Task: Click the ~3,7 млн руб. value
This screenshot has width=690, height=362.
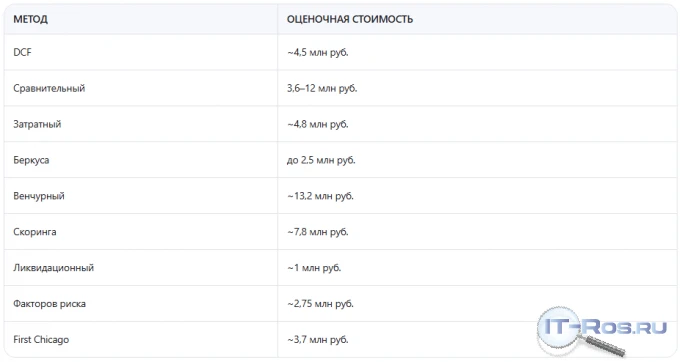Action: (318, 340)
